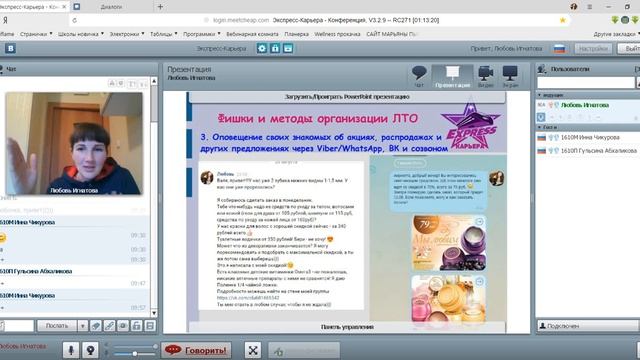Open the Вебинарная комната bookmark
Viewport: 640px width, 360px height.
(252, 34)
